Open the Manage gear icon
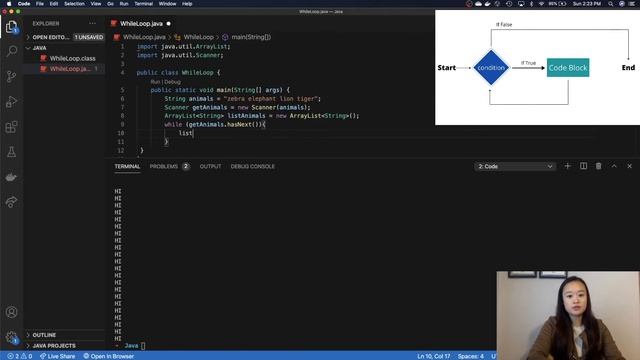 click(11, 337)
